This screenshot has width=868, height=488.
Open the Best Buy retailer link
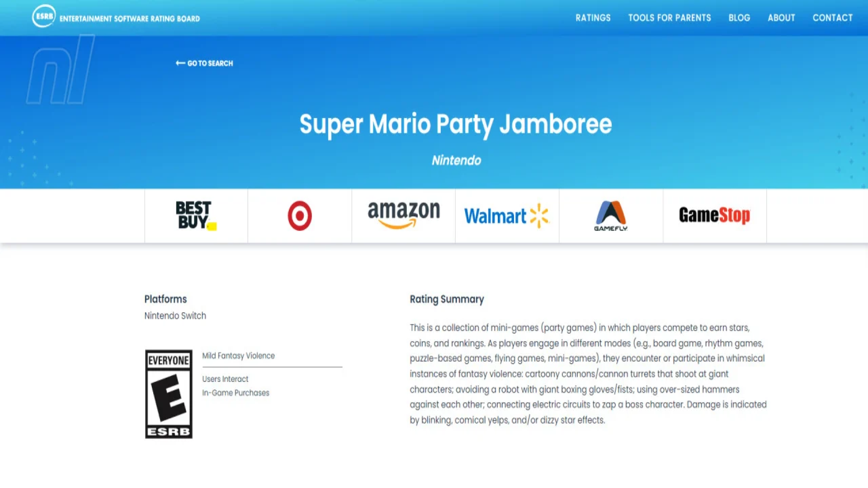pos(195,216)
